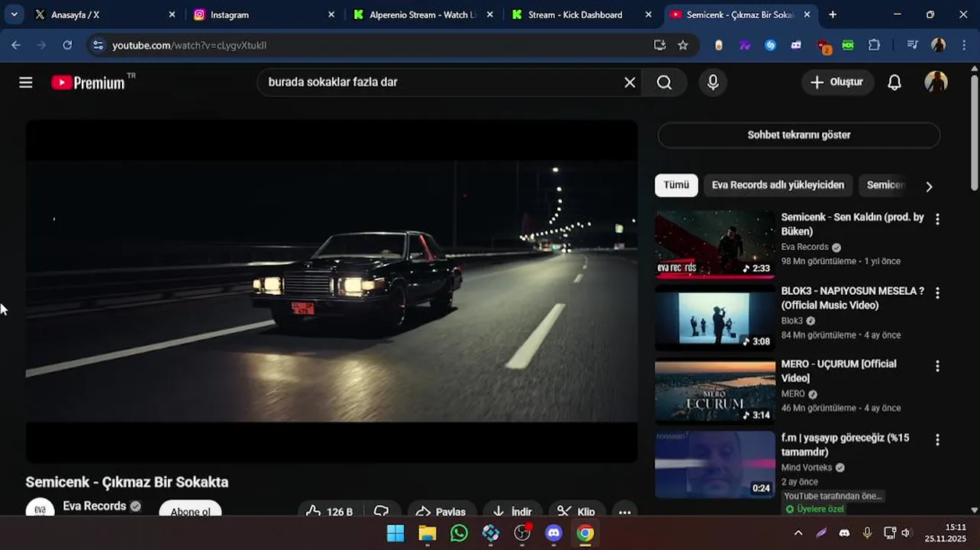Screen dimensions: 980x550
Task: Open 'Semicenk - Sen Kaldın' video thumbnail
Action: [714, 244]
